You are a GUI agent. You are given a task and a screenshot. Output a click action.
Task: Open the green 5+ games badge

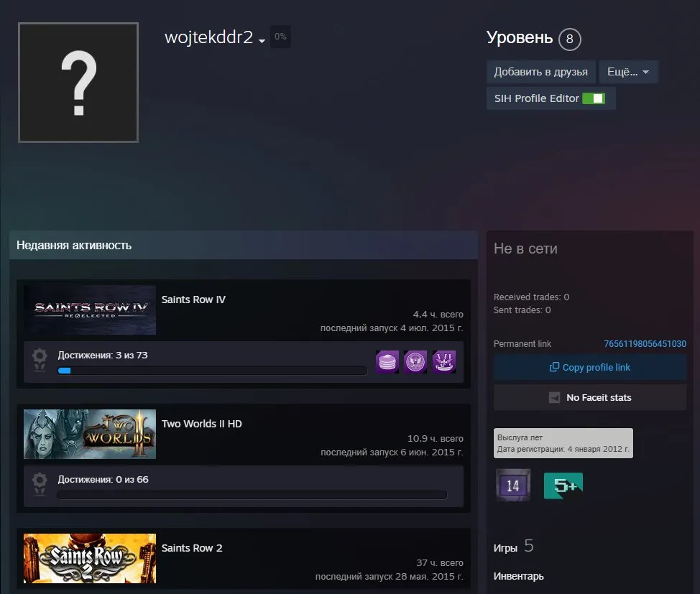(563, 486)
